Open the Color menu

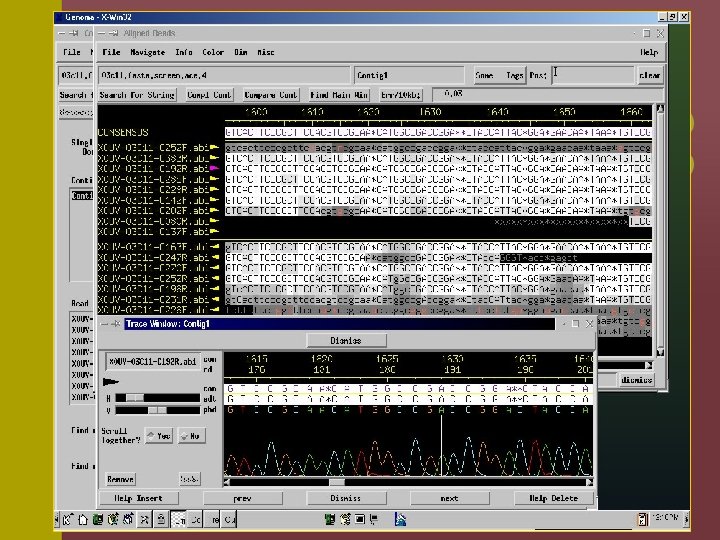(213, 52)
